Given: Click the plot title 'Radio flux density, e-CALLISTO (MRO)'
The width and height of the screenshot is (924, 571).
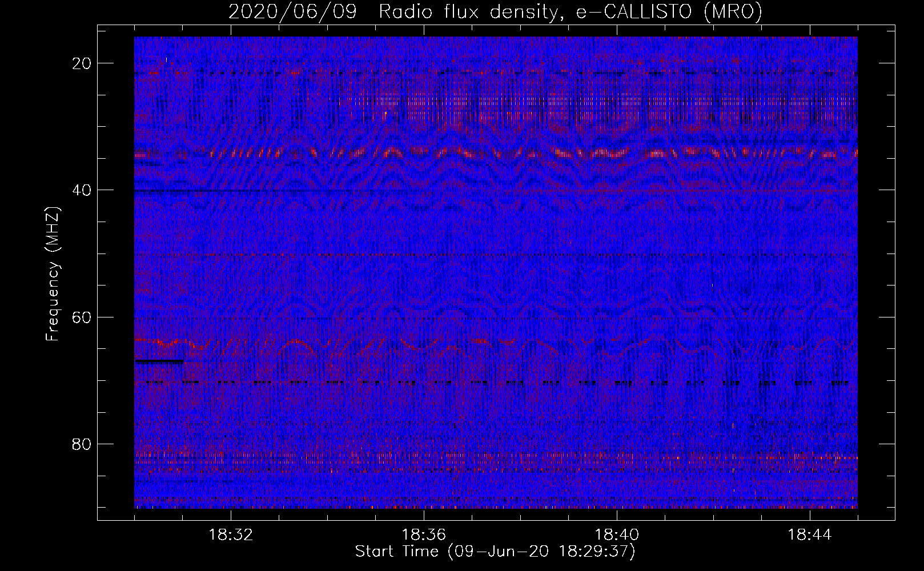Looking at the screenshot, I should pos(571,11).
